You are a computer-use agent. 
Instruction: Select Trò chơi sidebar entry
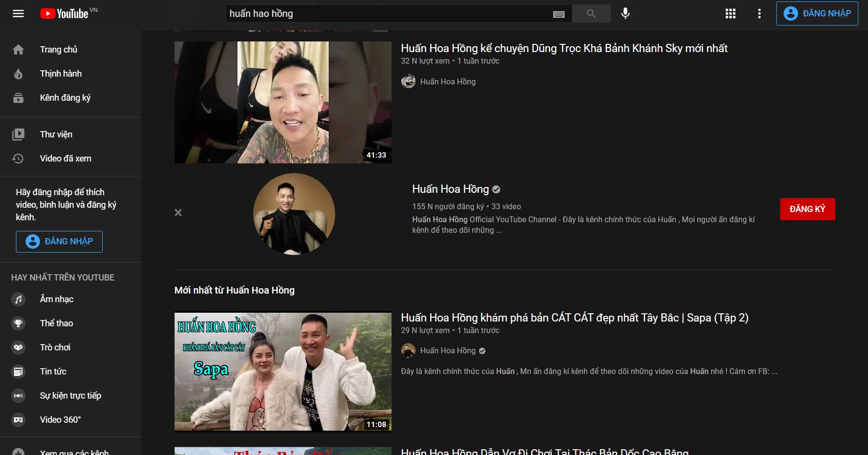pos(70,348)
